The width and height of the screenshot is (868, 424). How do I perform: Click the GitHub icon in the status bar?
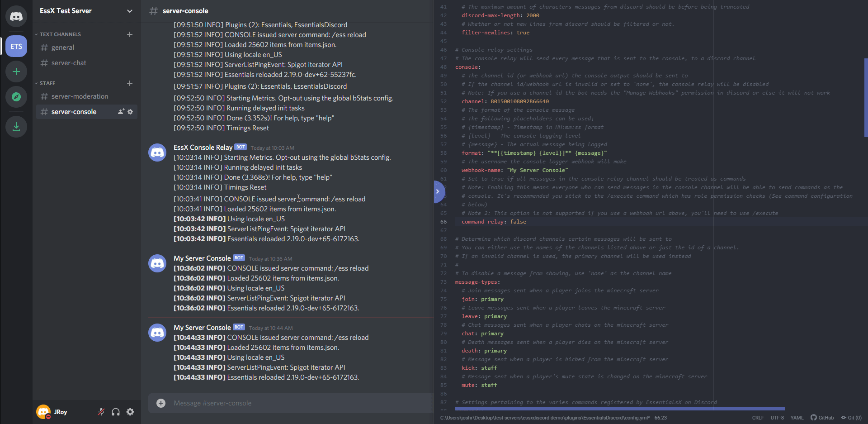[x=822, y=417]
